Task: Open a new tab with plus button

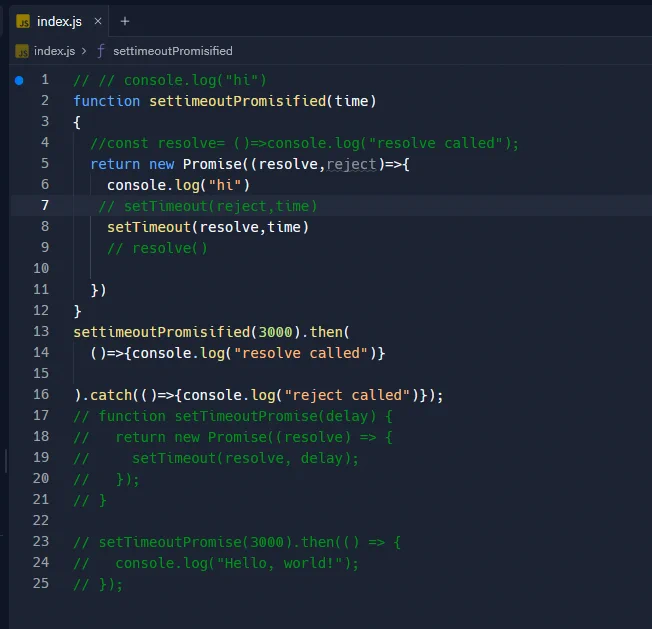Action: (x=125, y=21)
